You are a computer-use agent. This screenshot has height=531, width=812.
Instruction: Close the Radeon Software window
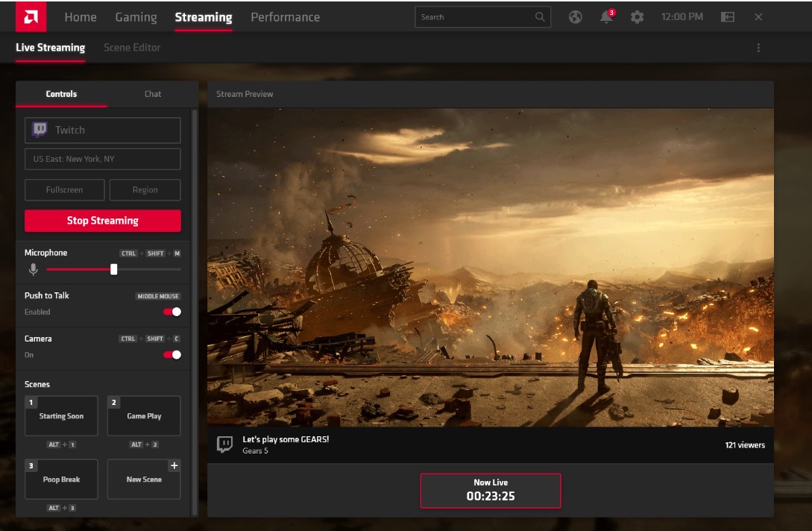[x=758, y=17]
